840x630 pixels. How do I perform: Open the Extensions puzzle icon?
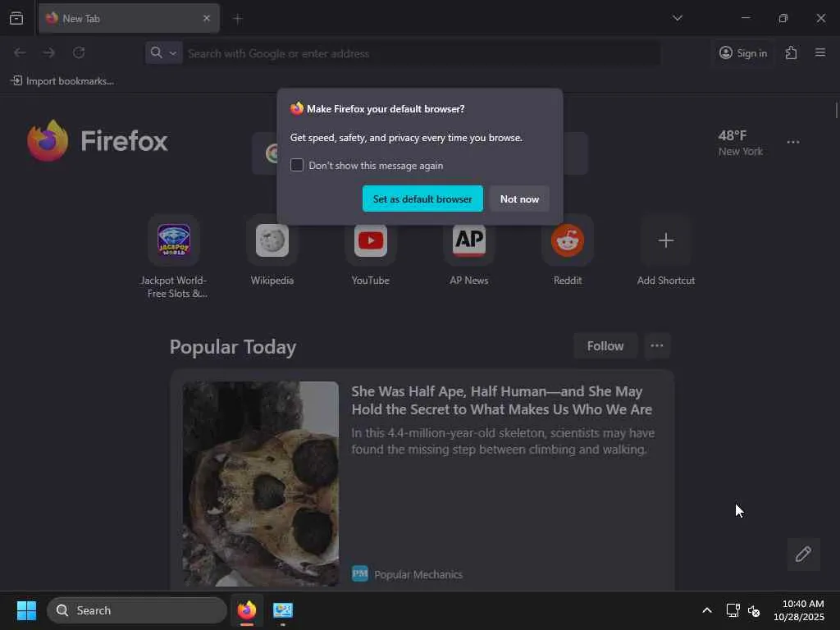tap(791, 52)
